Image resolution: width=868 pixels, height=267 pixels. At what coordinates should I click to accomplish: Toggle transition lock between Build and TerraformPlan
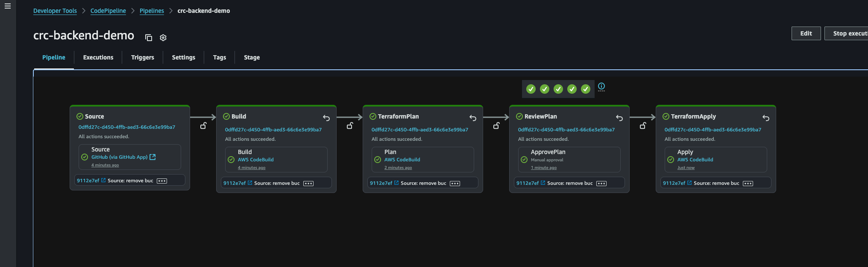tap(350, 125)
